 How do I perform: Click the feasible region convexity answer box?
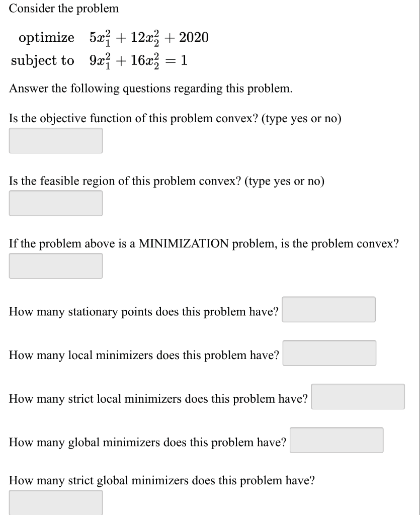point(55,203)
